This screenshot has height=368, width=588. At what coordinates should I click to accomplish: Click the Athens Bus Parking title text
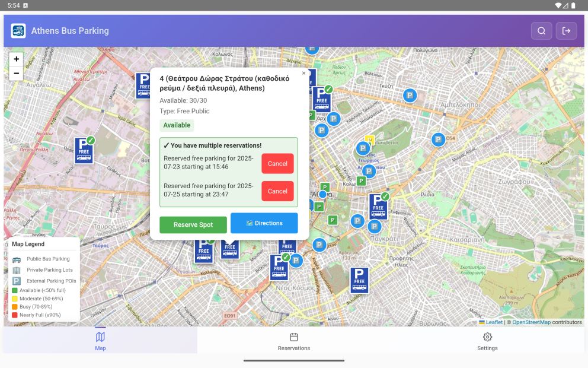pos(70,31)
